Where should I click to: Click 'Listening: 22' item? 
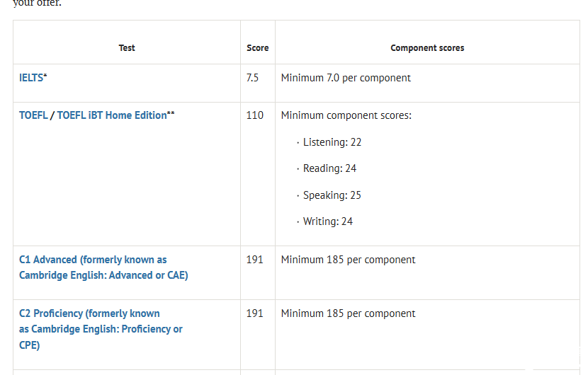(332, 142)
